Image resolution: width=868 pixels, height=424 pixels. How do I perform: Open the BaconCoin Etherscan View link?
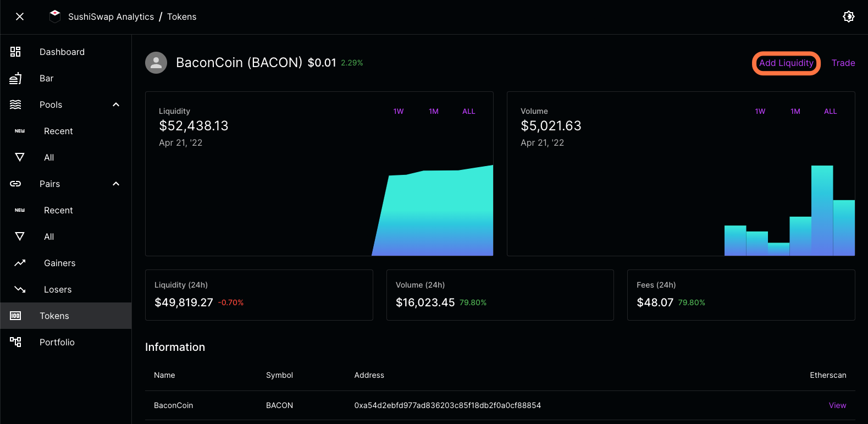pos(837,405)
